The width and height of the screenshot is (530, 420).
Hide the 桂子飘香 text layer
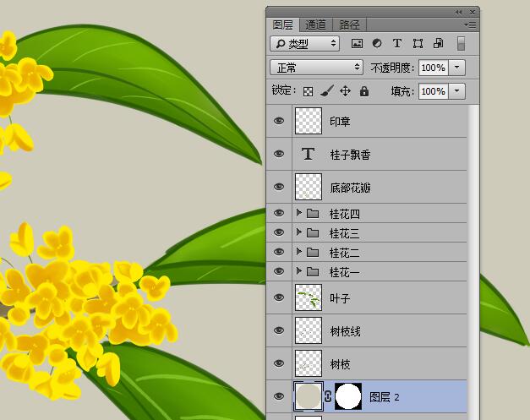click(278, 154)
